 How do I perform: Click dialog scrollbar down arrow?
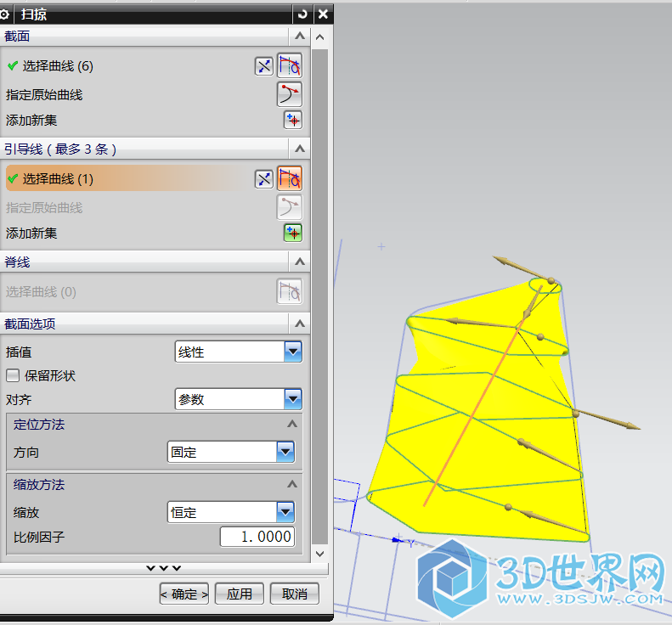[x=319, y=554]
